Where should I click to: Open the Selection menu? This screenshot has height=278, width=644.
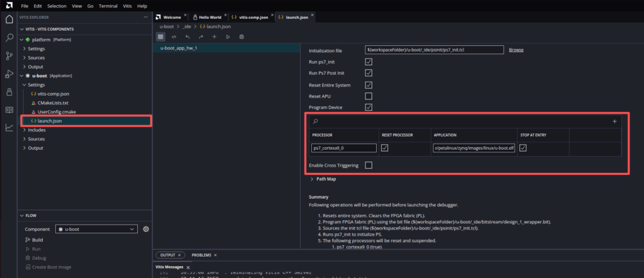pos(57,6)
